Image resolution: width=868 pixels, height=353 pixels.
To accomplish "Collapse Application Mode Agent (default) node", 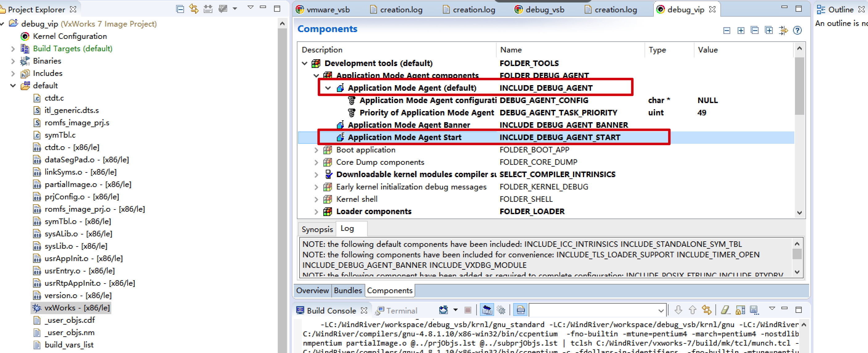I will tap(328, 88).
